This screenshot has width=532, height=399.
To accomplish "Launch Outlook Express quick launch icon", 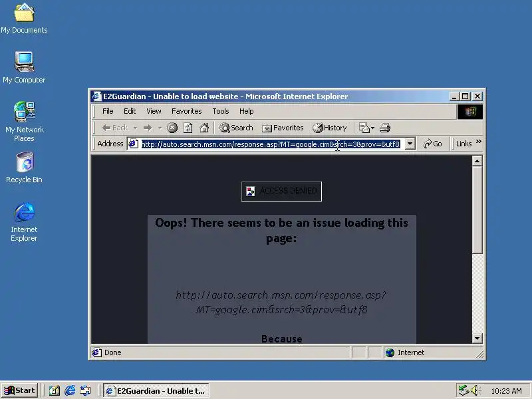I will [86, 391].
